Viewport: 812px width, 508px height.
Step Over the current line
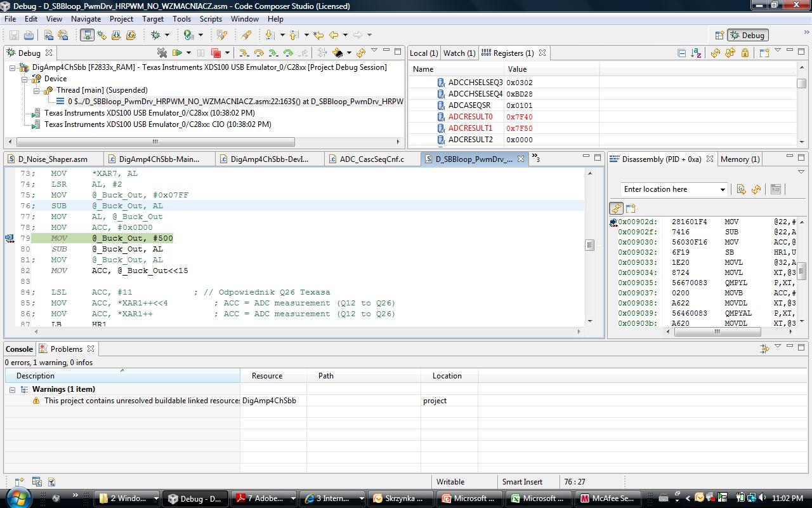259,52
